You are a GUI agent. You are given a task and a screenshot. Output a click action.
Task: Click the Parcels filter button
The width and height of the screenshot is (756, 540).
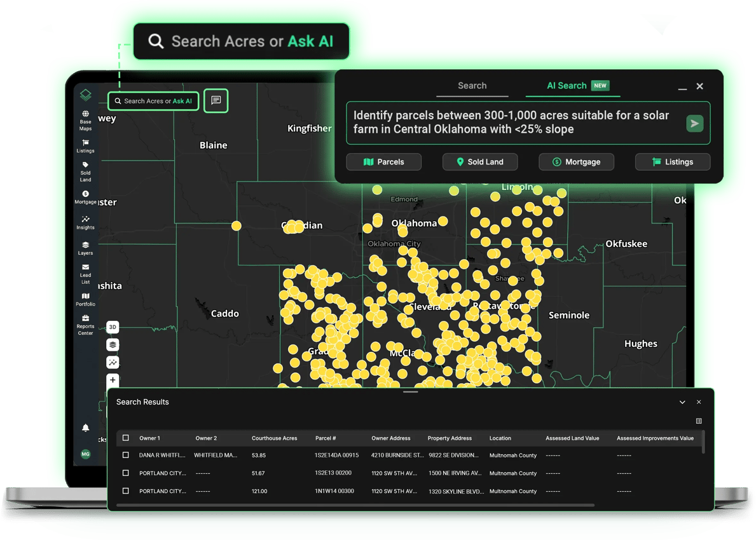coord(384,162)
